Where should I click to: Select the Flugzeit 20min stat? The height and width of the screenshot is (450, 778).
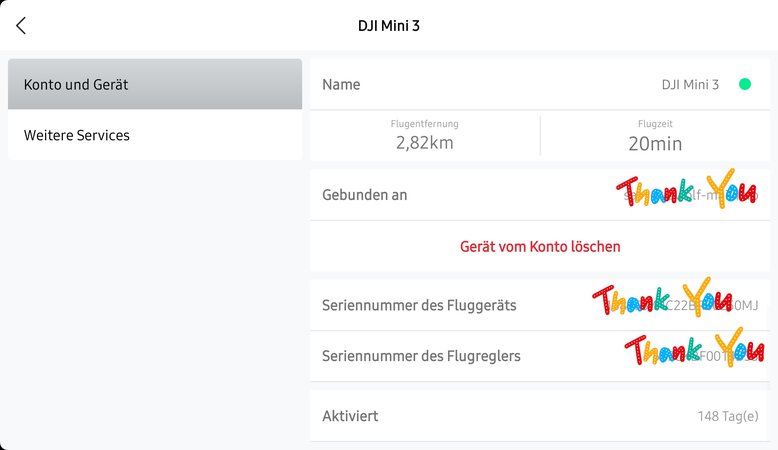655,136
